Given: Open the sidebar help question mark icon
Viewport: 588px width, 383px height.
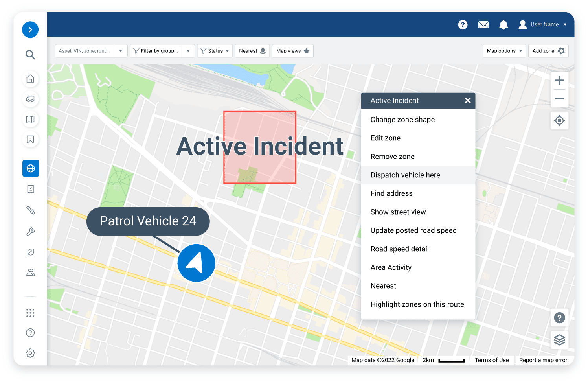Looking at the screenshot, I should coord(30,333).
